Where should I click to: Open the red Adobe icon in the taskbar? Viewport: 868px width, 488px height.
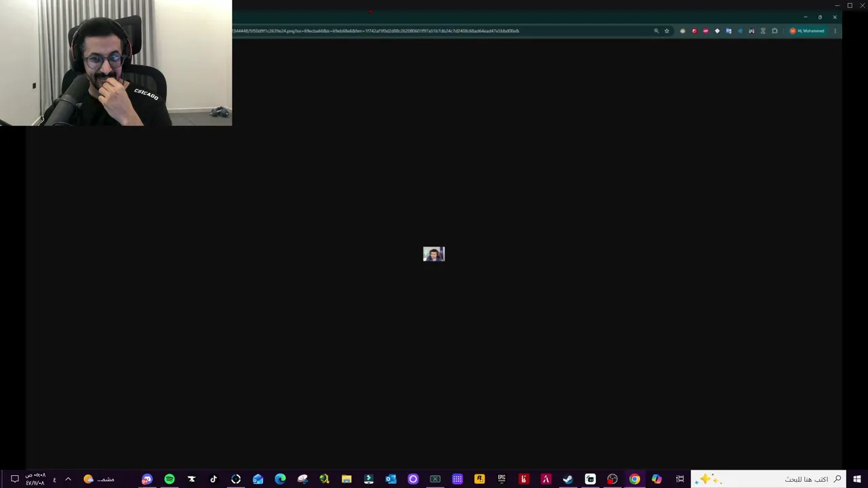pyautogui.click(x=546, y=479)
